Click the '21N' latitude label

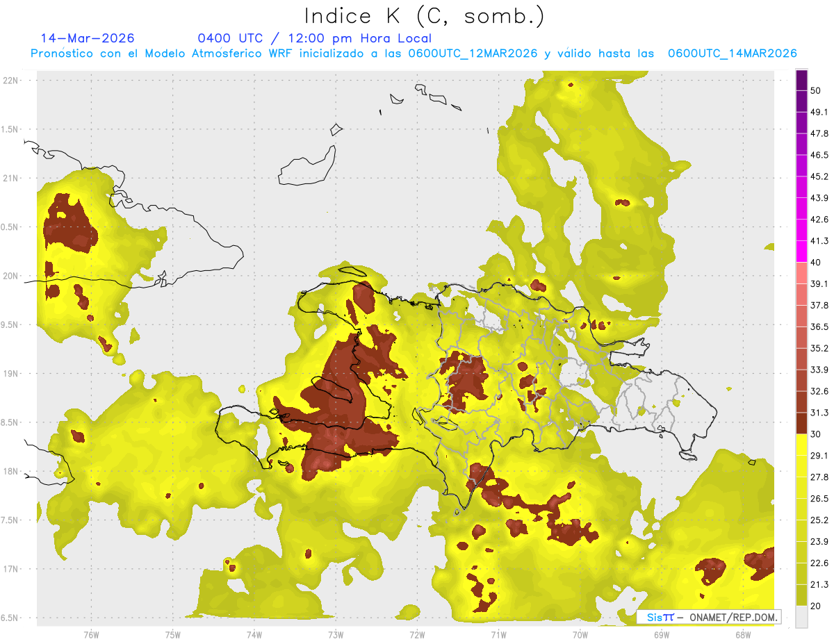click(10, 178)
